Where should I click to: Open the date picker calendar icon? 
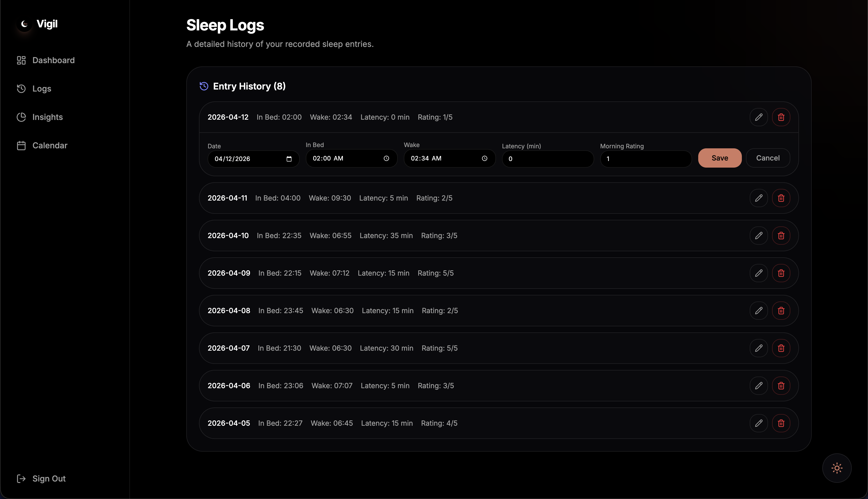pyautogui.click(x=289, y=159)
